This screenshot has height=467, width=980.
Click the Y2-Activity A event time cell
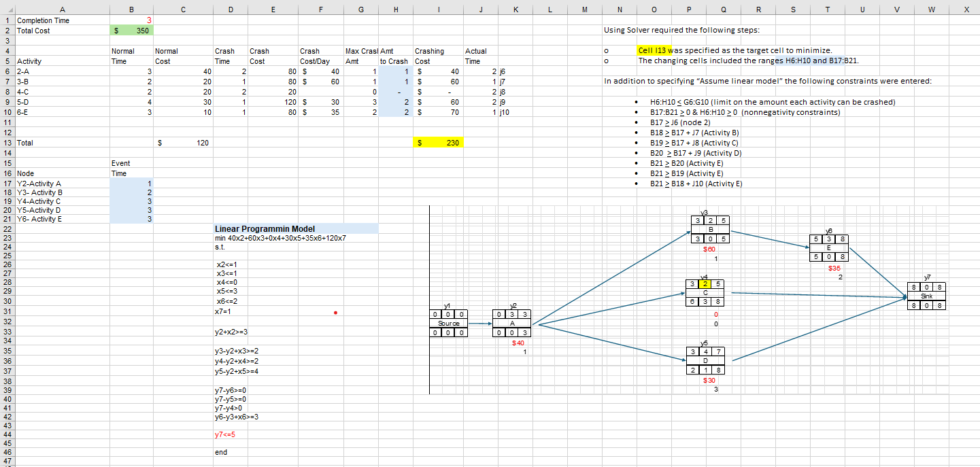[x=131, y=184]
